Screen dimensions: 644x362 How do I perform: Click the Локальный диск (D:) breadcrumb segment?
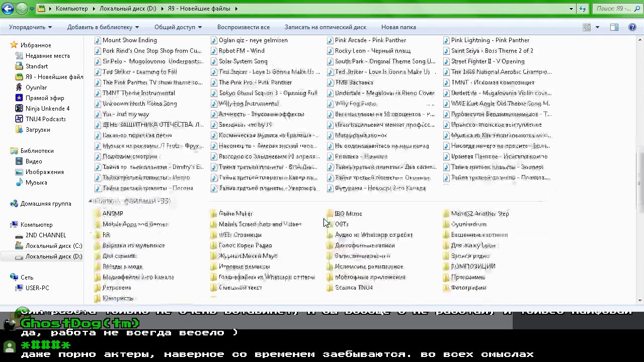pyautogui.click(x=128, y=9)
